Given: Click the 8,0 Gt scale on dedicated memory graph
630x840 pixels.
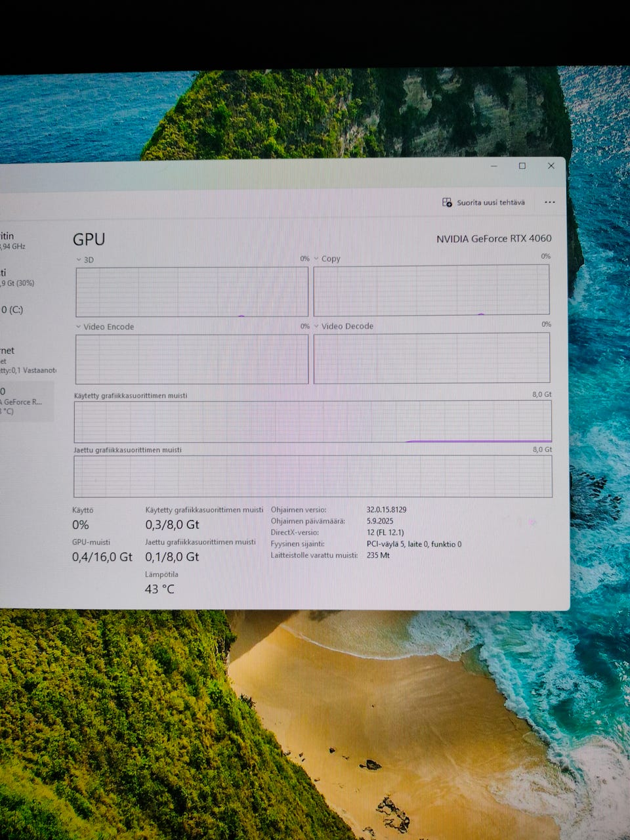Looking at the screenshot, I should (542, 394).
